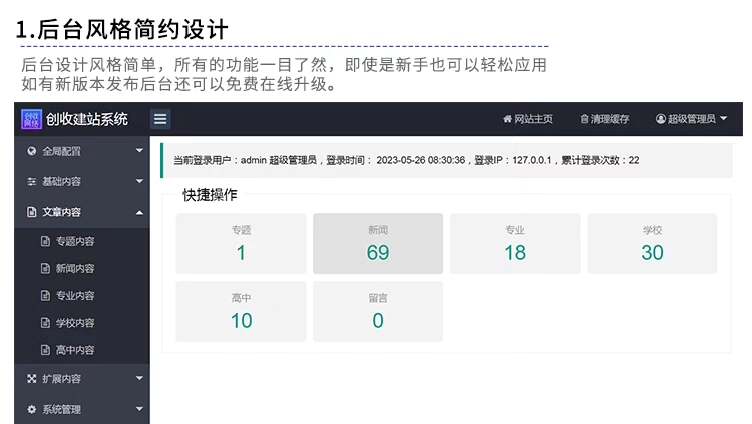
Task: Open the 留言 card showing 0
Action: (378, 312)
